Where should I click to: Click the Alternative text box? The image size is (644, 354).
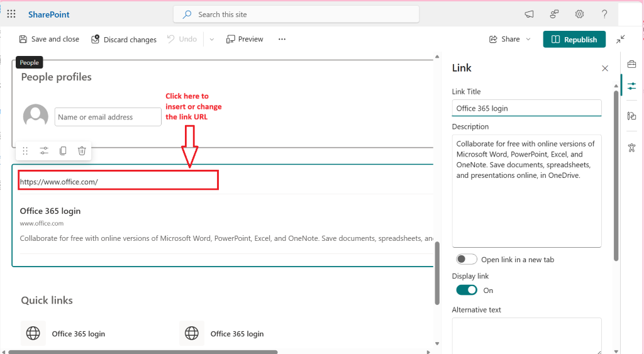tap(526, 336)
